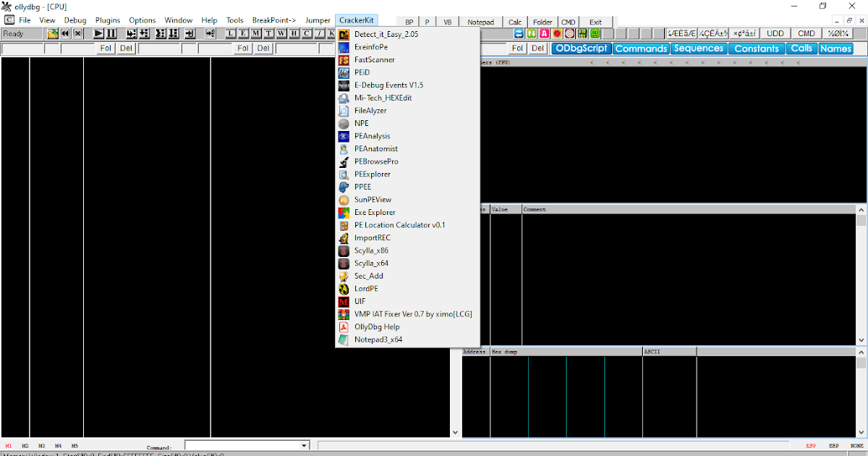Collapse the CrackerKit menu header

357,20
